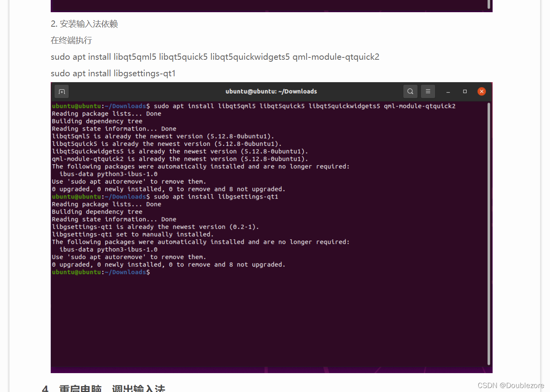
Task: Click 'libqt5qml5 is already the newest version' line
Action: click(163, 136)
